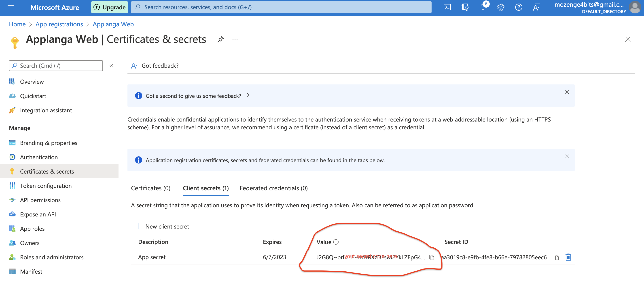Go to App registrations breadcrumb
Image resolution: width=644 pixels, height=281 pixels.
[x=59, y=24]
